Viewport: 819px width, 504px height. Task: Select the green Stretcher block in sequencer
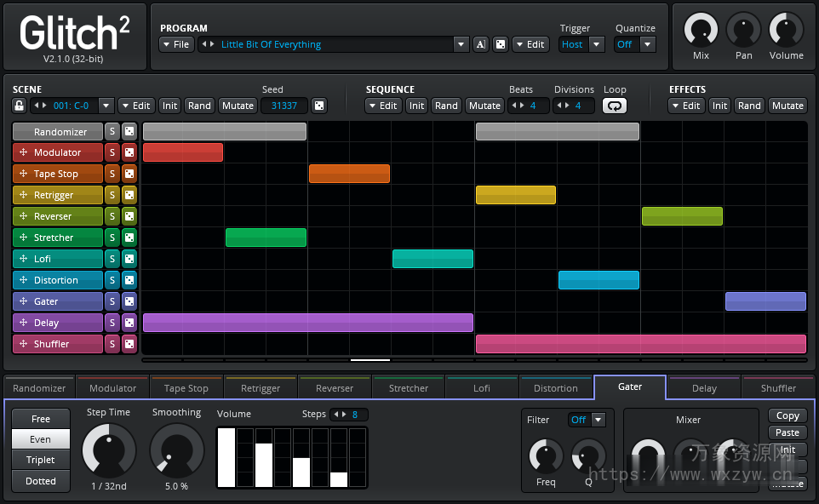[266, 238]
